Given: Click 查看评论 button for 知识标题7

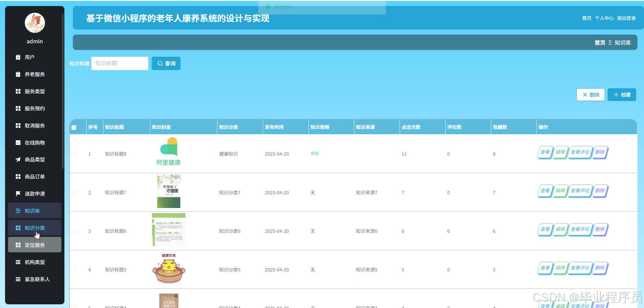Looking at the screenshot, I should (580, 191).
